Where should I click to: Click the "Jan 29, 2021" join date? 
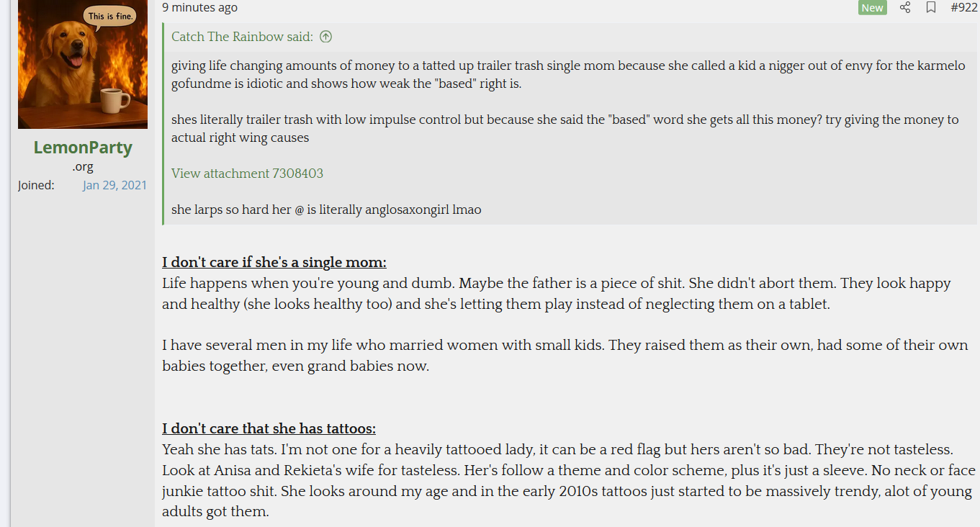point(114,185)
